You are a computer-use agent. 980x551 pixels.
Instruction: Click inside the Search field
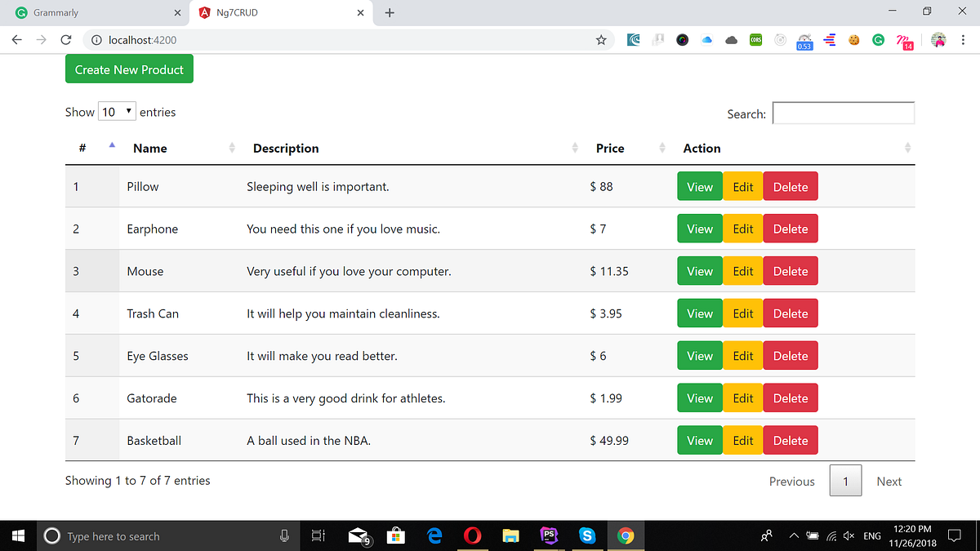click(x=843, y=113)
